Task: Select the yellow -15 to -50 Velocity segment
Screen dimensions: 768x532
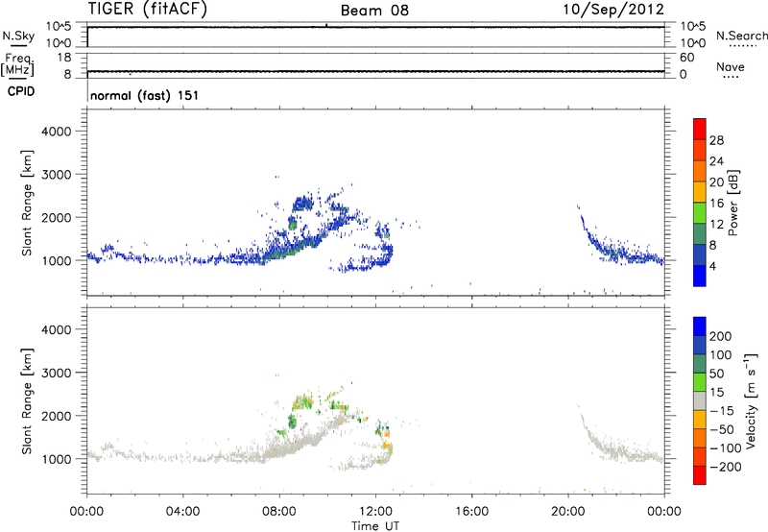Action: point(700,420)
